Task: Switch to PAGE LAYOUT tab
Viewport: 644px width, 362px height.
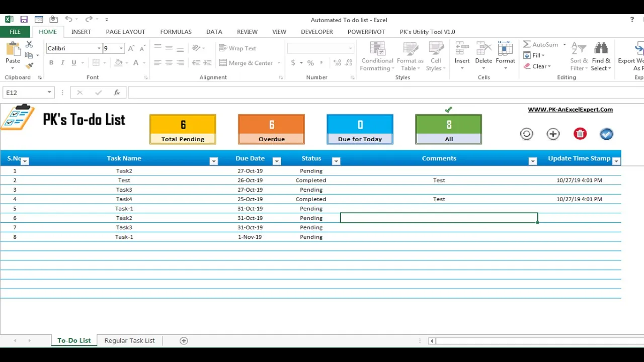Action: click(126, 32)
